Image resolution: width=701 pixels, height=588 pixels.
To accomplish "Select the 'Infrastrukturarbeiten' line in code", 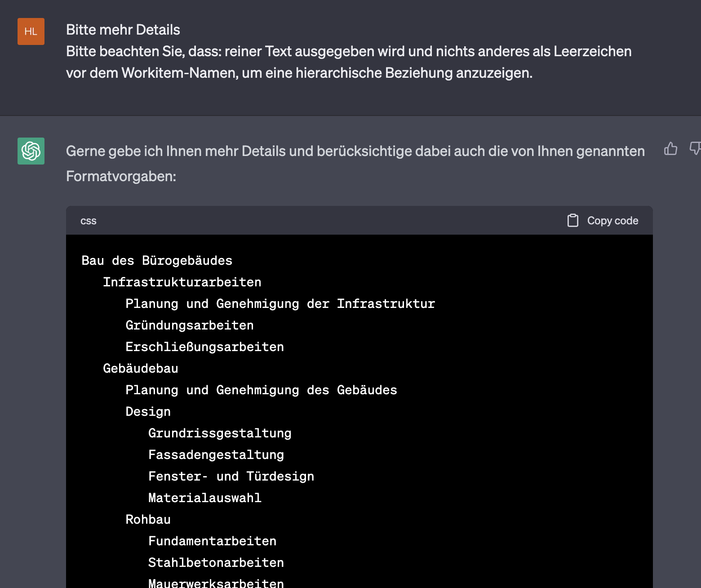I will click(182, 282).
